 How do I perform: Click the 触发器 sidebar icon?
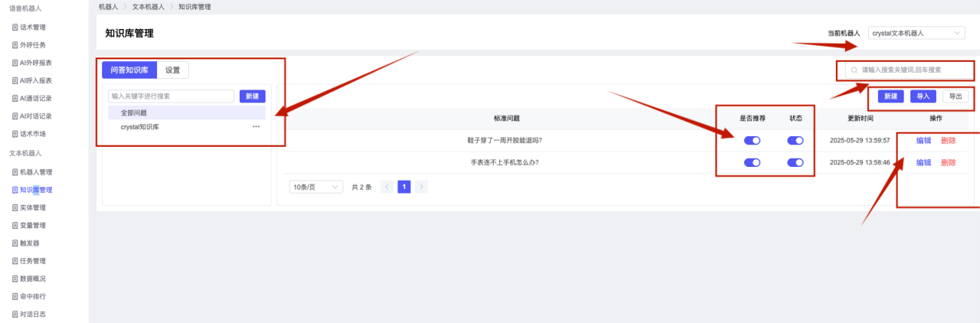pos(15,243)
